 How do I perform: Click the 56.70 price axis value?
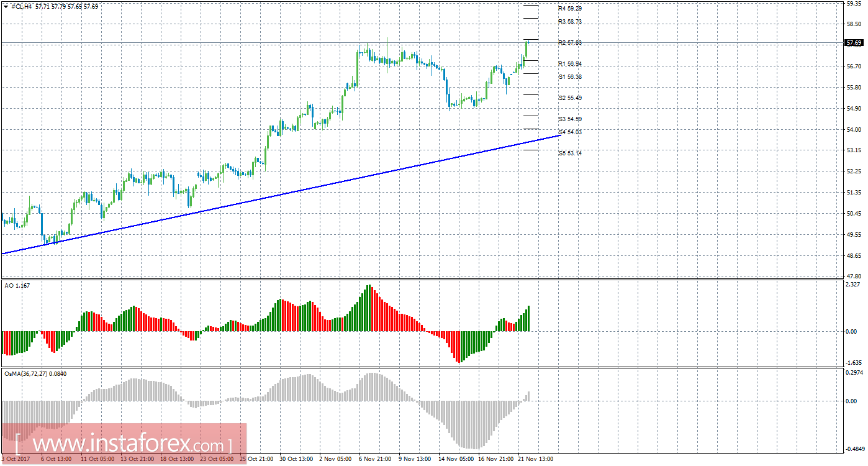854,66
